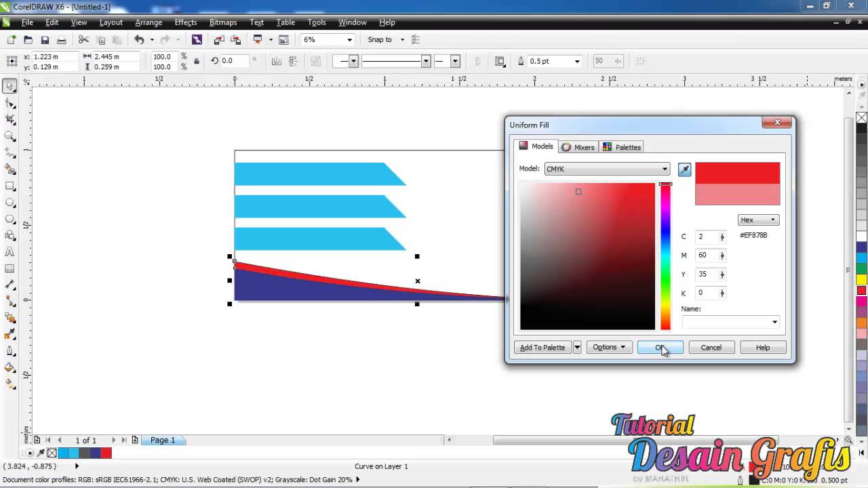This screenshot has width=868, height=488.
Task: Select the Text tool
Action: [10, 252]
